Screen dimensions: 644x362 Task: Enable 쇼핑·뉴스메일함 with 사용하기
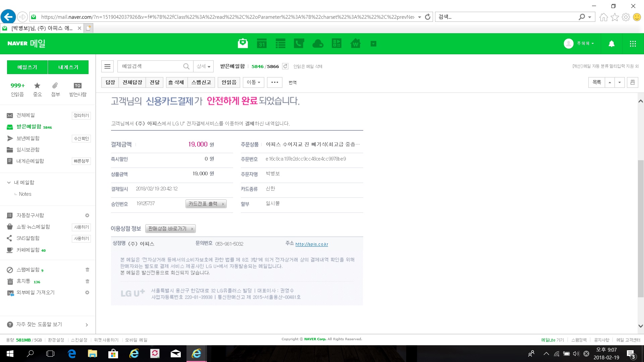tap(81, 227)
